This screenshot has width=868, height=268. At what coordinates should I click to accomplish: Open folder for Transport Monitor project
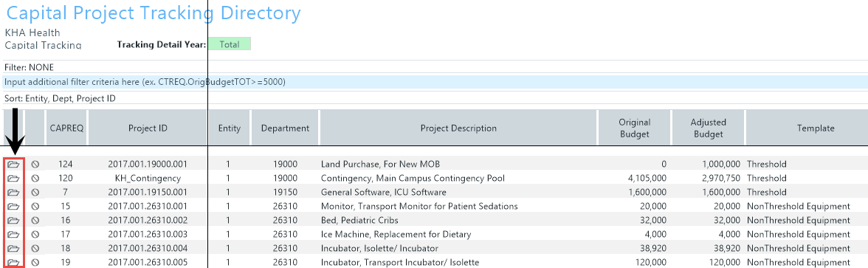(14, 206)
